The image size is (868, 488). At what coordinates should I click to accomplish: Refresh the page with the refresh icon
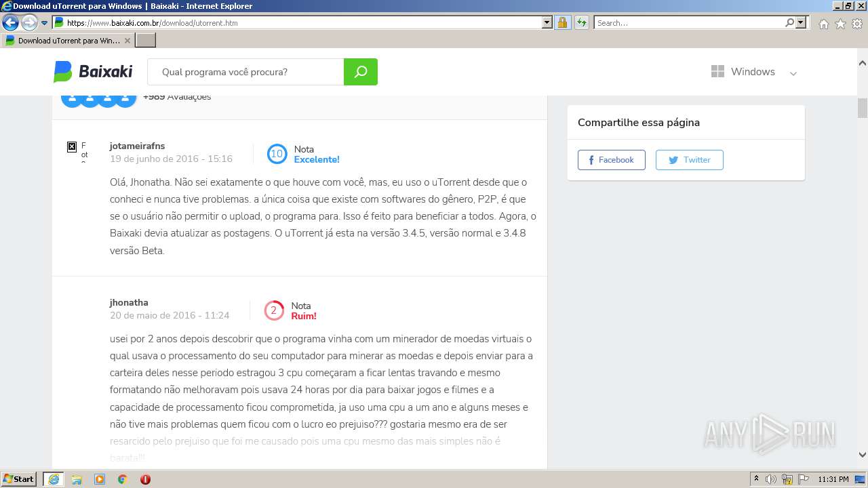[581, 23]
